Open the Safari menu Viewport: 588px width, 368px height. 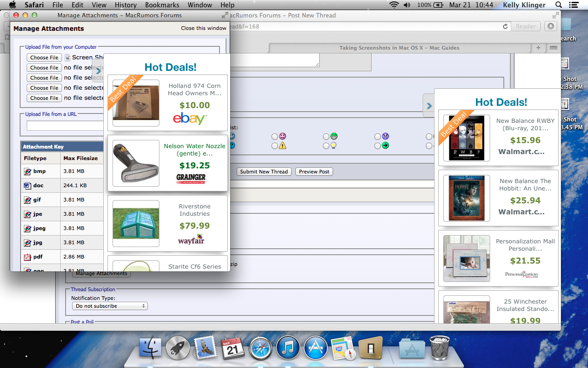click(34, 5)
